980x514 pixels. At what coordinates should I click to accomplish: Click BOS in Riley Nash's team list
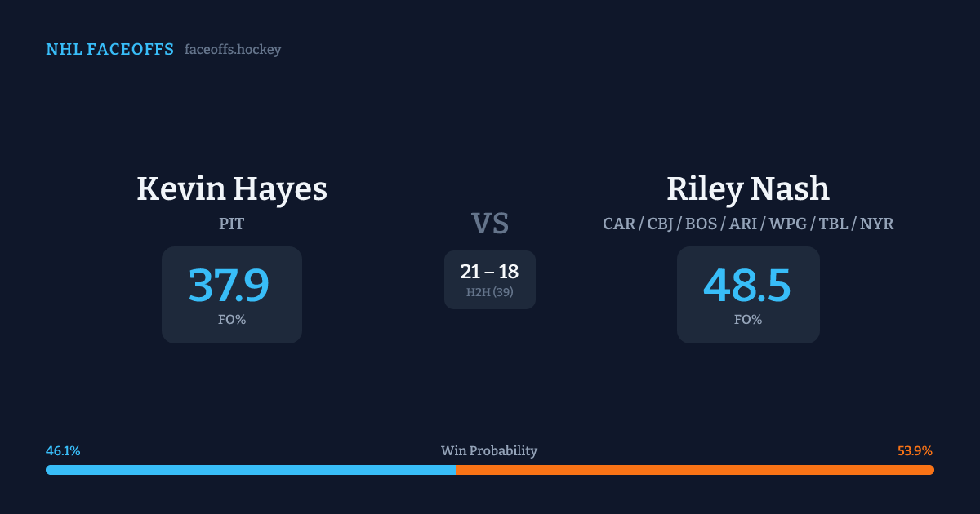pos(701,224)
